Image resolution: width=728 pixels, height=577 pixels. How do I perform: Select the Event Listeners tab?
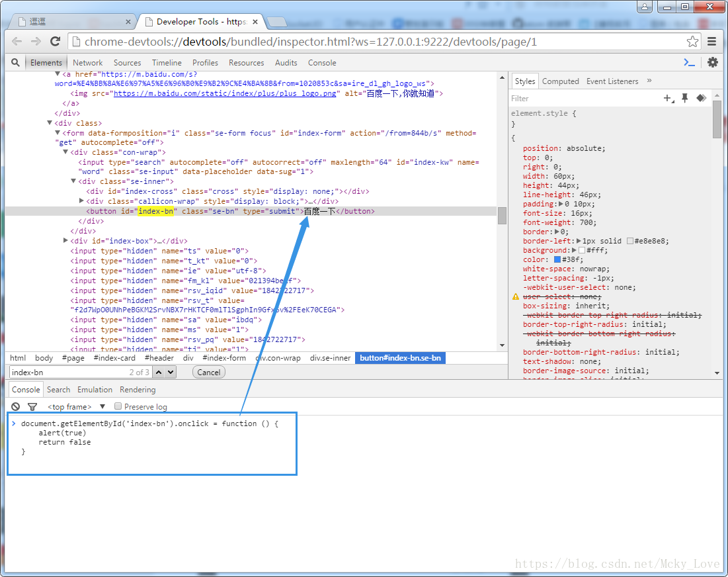tap(612, 81)
